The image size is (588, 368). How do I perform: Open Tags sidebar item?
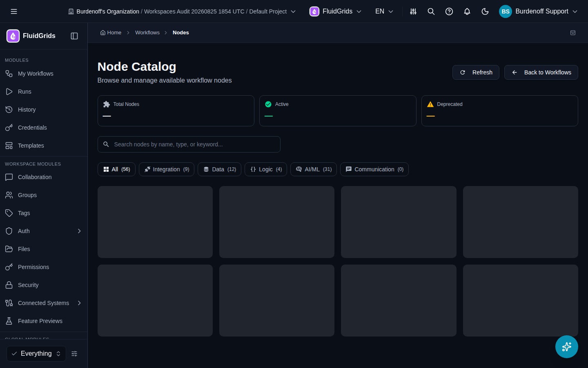(44, 213)
